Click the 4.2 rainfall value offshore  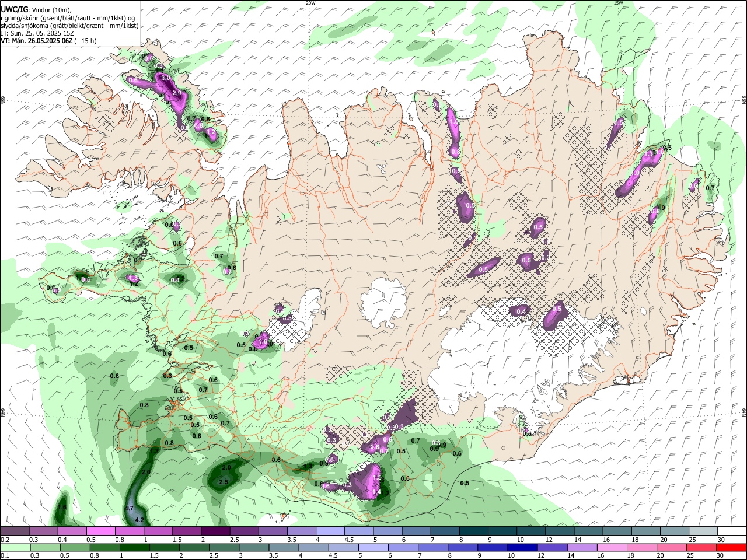point(139,519)
